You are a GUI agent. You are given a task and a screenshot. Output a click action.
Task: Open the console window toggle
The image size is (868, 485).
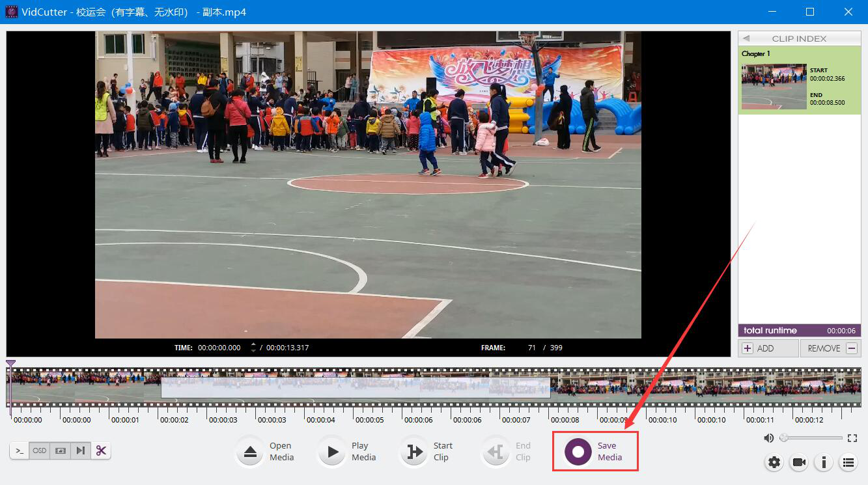[x=20, y=450]
